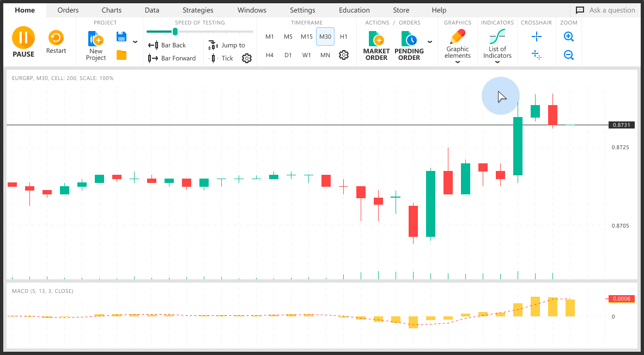Switch to the Education tab
This screenshot has height=355, width=644.
click(x=354, y=10)
